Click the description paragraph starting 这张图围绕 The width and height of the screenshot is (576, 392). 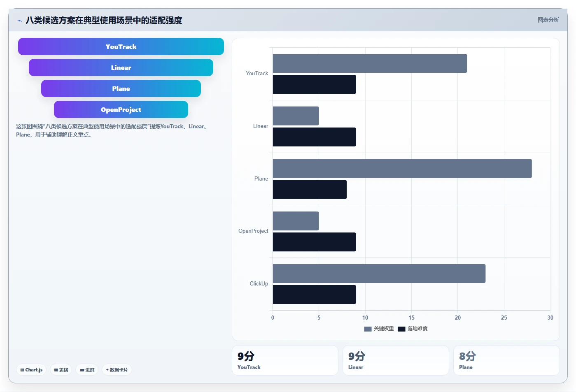pyautogui.click(x=113, y=130)
